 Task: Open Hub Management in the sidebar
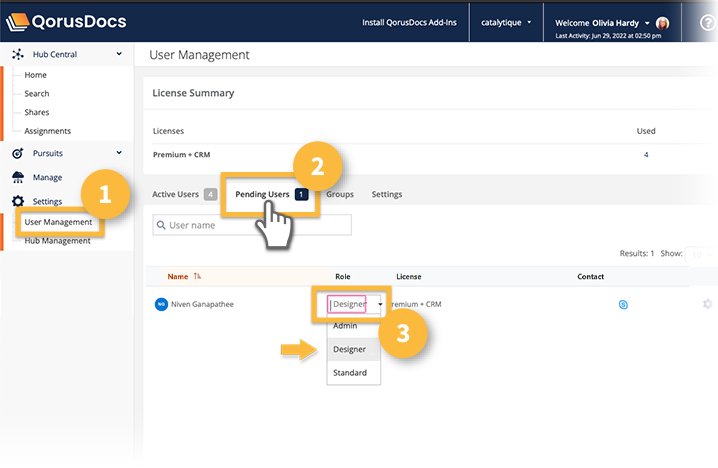pyautogui.click(x=57, y=241)
